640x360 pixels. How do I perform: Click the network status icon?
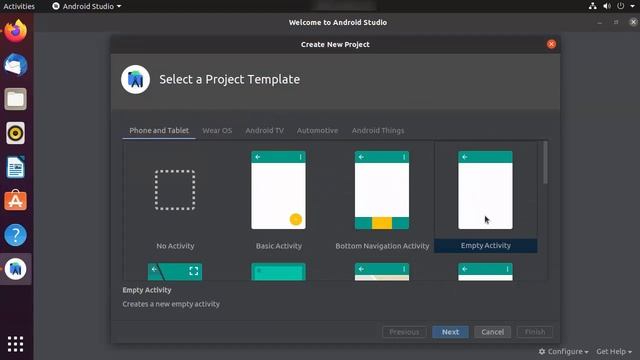tap(593, 6)
